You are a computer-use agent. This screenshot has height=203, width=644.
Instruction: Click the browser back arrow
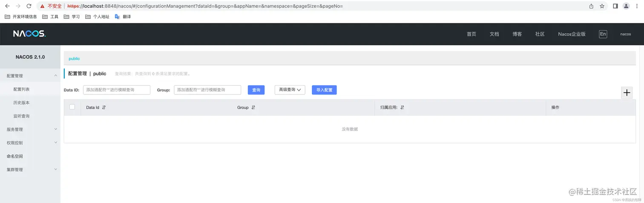pos(7,6)
